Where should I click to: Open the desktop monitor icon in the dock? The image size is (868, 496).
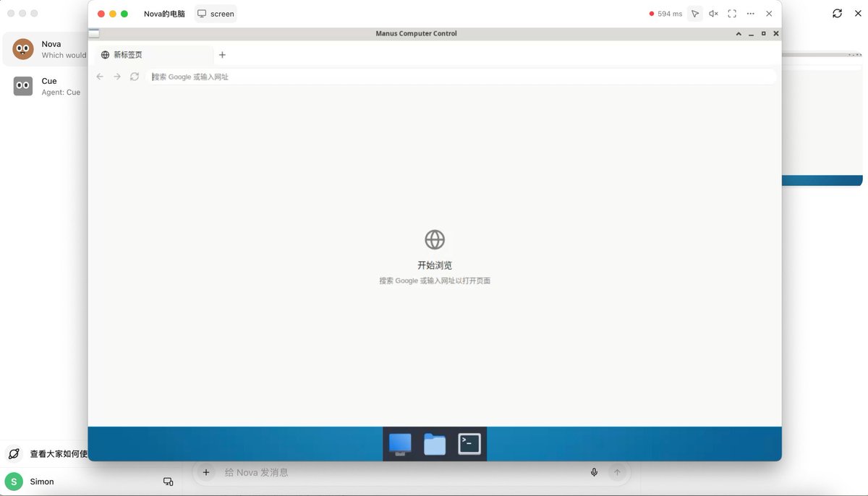400,444
